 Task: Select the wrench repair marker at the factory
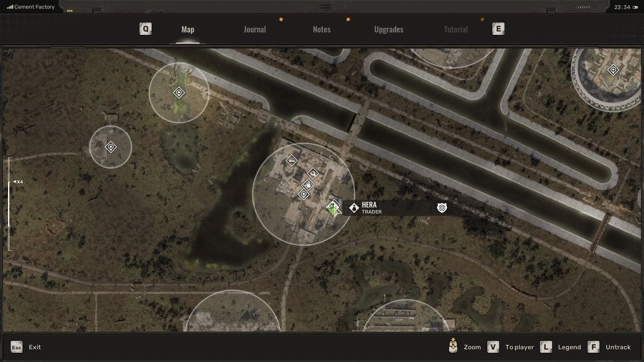tap(313, 173)
